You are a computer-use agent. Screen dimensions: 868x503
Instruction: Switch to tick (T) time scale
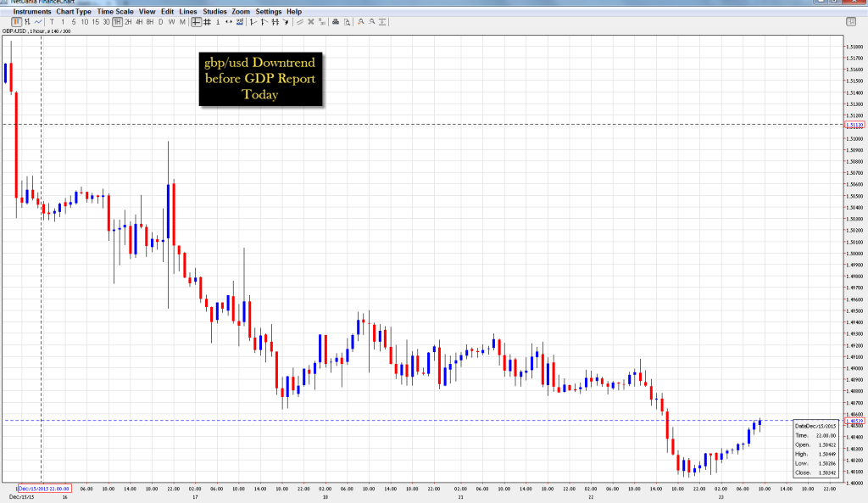(52, 22)
